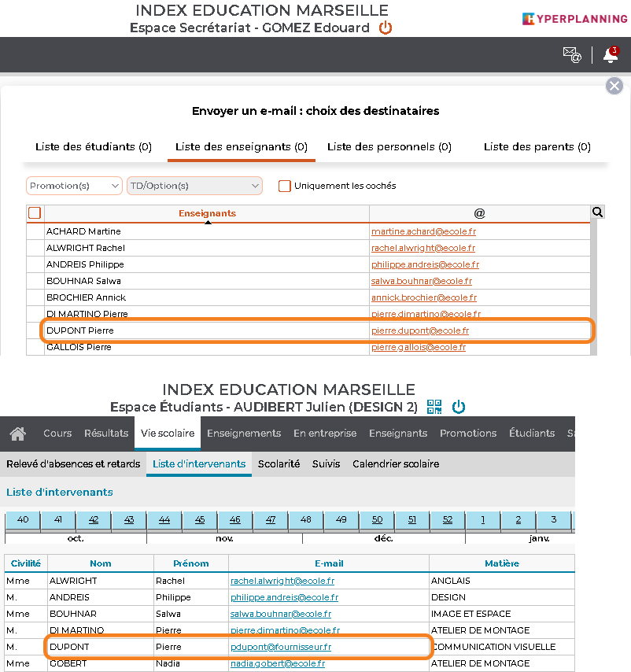Select week 1 in timeline
The image size is (631, 672).
tap(483, 520)
